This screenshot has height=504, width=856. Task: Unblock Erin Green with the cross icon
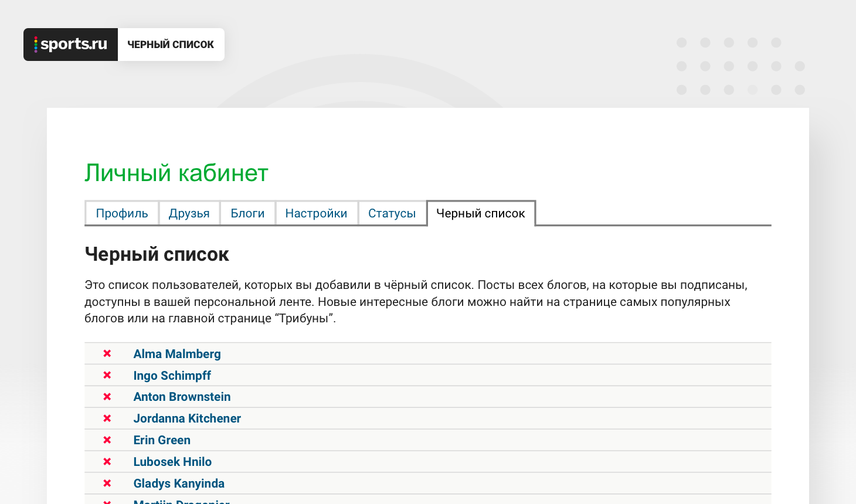pos(107,440)
